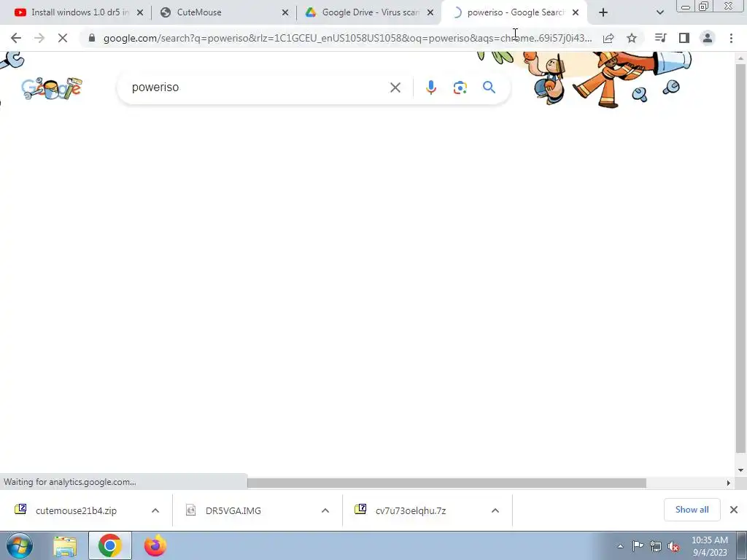Image resolution: width=747 pixels, height=560 pixels.
Task: Show hidden system tray icons
Action: pos(620,547)
